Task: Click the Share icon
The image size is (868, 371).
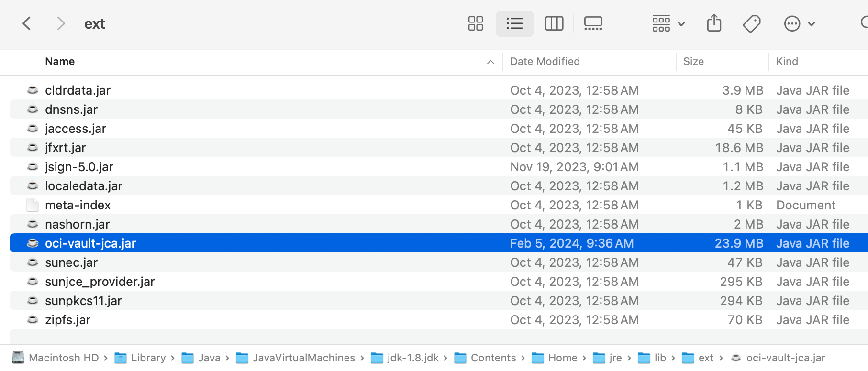Action: 714,23
